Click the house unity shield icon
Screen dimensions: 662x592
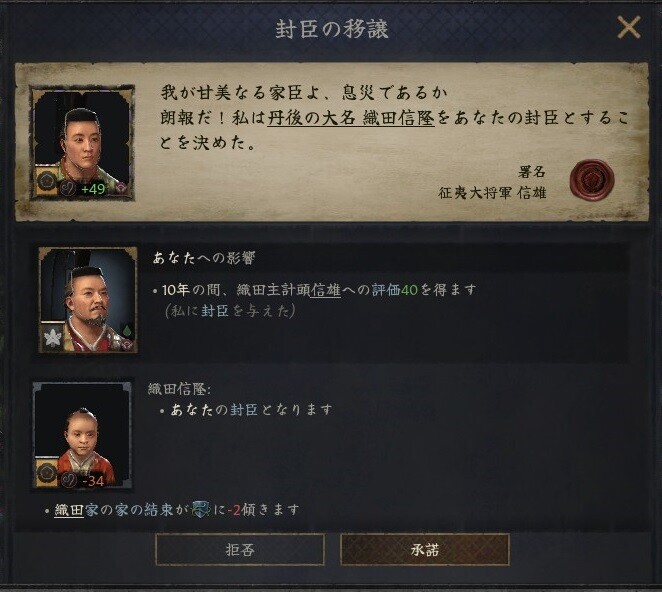tap(201, 510)
